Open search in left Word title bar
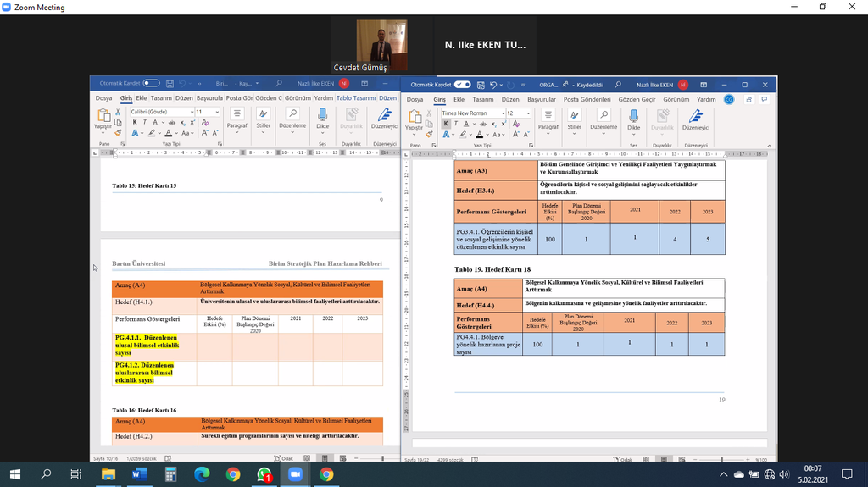 click(279, 84)
